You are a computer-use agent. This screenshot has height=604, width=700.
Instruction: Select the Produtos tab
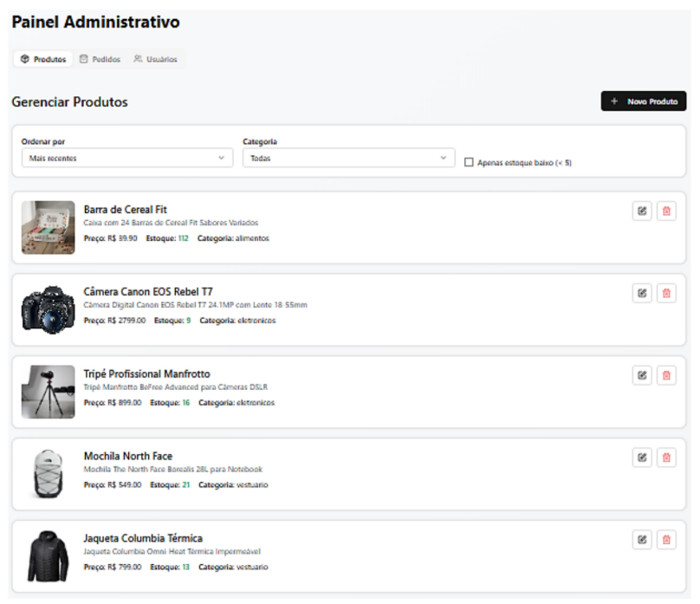tap(43, 60)
